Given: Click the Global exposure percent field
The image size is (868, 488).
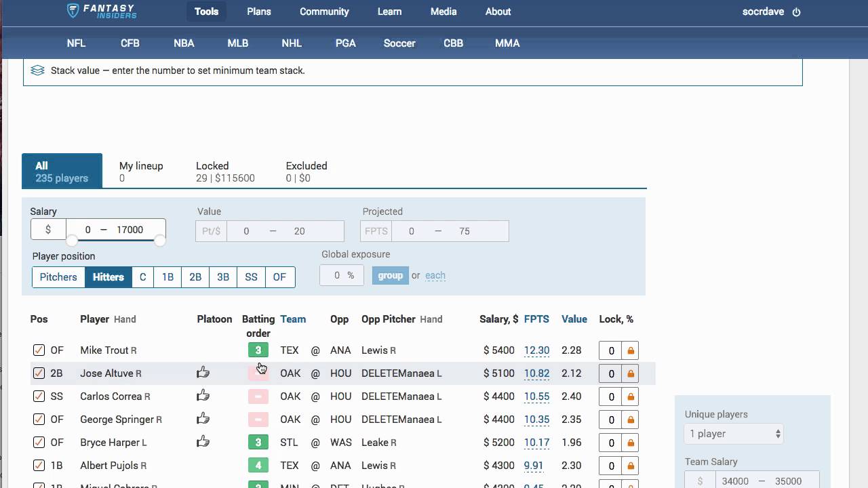Looking at the screenshot, I should (x=342, y=276).
